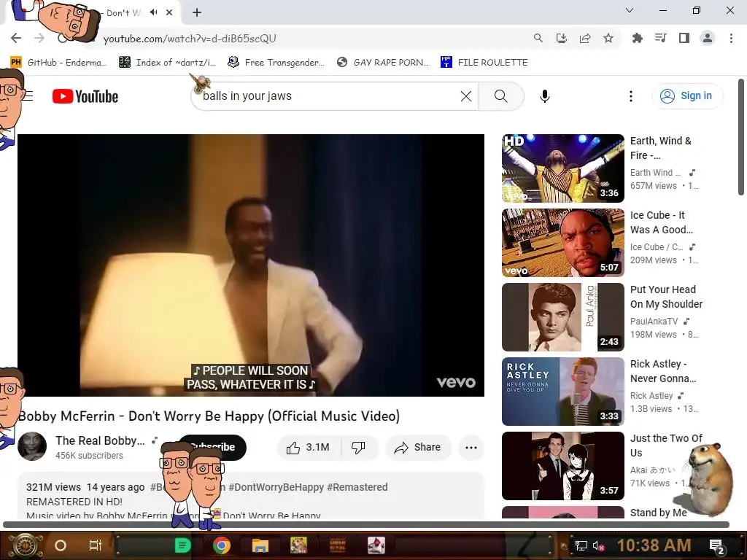Bookmark this page with the star
The image size is (747, 560).
(608, 38)
